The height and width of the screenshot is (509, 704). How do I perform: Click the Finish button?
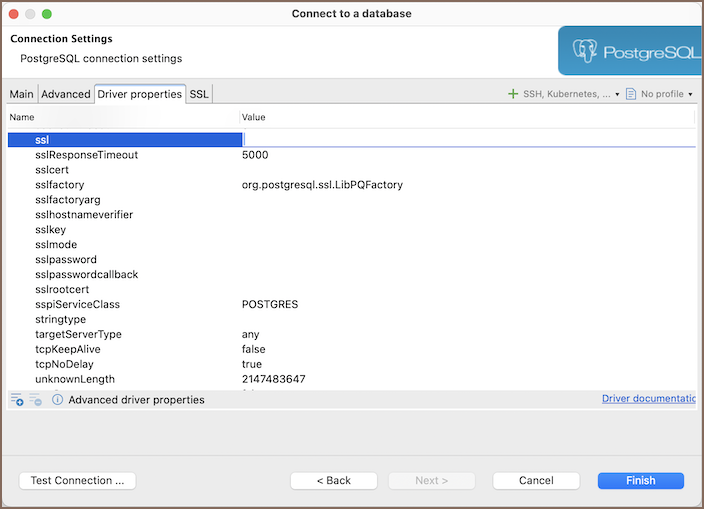click(x=640, y=481)
